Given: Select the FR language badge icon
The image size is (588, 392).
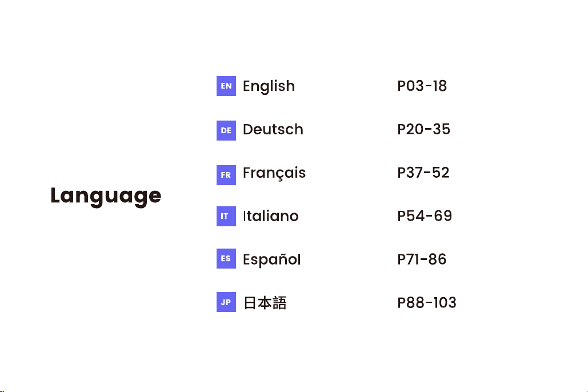Looking at the screenshot, I should coord(226,175).
